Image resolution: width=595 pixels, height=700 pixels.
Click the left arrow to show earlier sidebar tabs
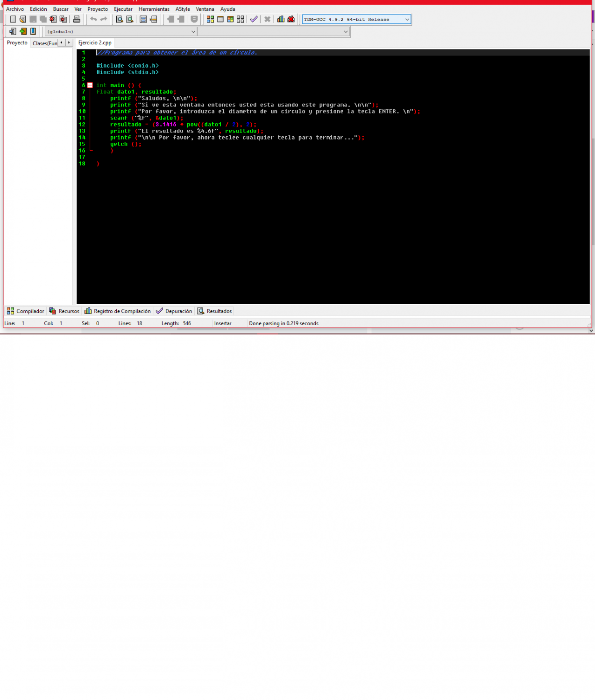pos(61,42)
